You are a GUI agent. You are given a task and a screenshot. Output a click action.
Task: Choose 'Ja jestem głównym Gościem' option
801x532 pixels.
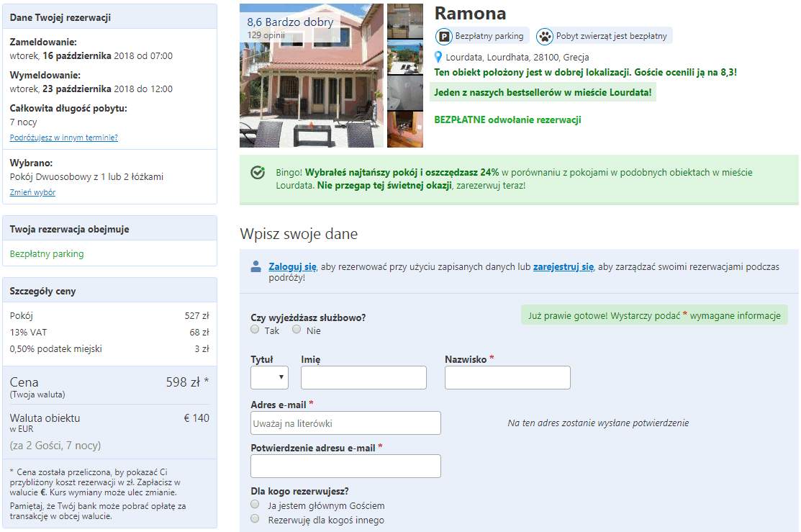point(255,505)
